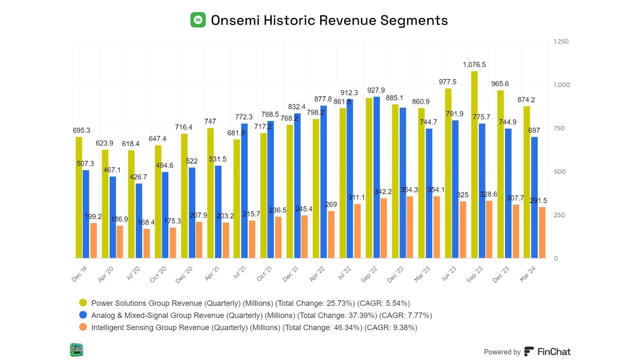
Task: Click the Dec '19 x-axis label
Action: (x=79, y=274)
